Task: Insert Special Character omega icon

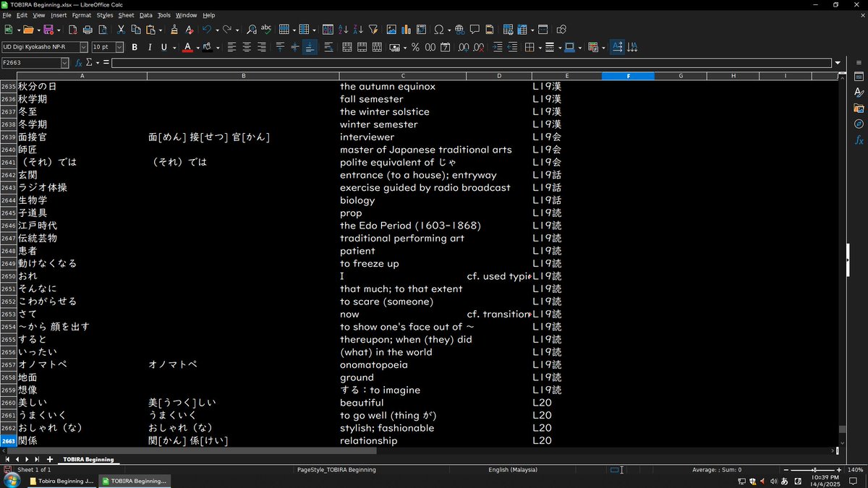Action: click(x=438, y=30)
